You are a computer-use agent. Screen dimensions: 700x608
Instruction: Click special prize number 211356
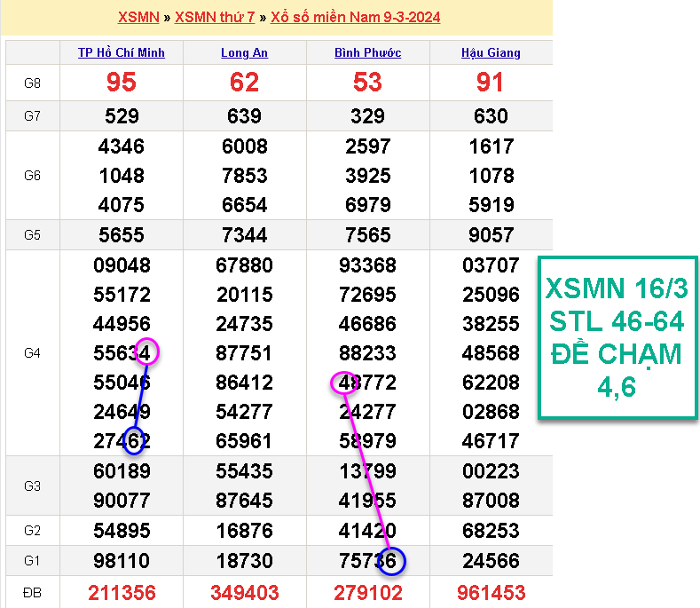pyautogui.click(x=122, y=592)
